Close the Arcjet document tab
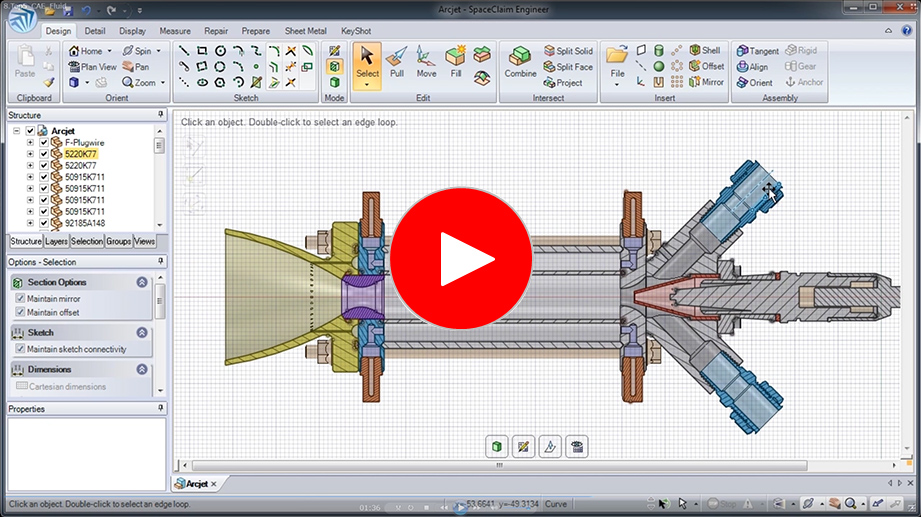The image size is (921, 517). (214, 484)
